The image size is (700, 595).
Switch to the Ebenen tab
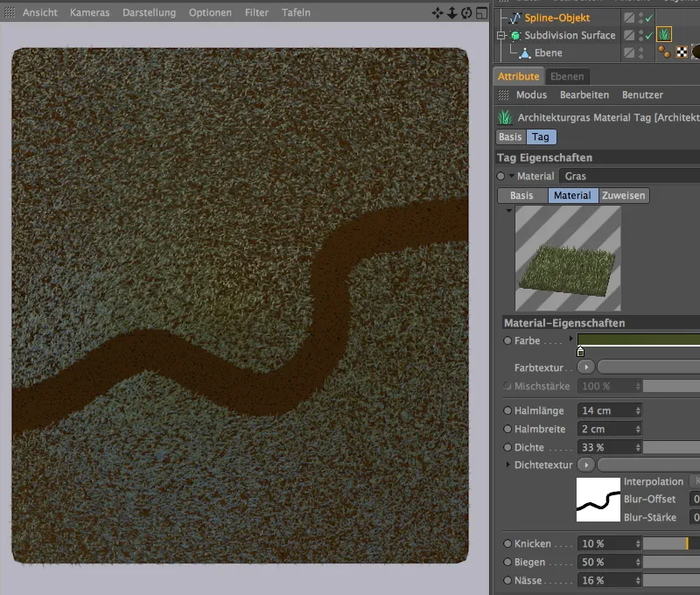(x=566, y=77)
